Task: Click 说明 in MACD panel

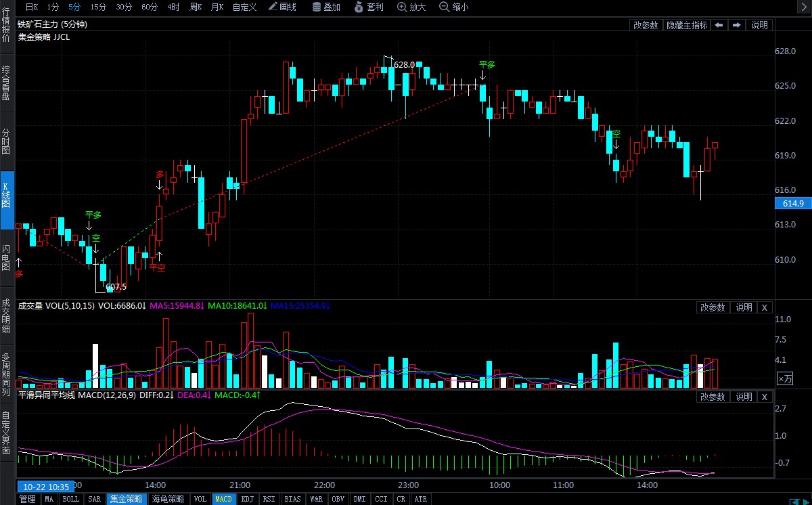Action: (x=743, y=397)
